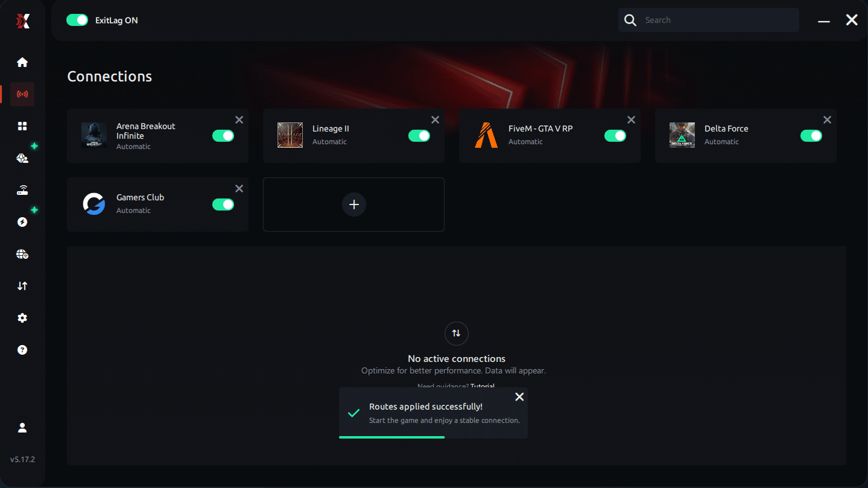Click the Lineage II title text

point(331,128)
